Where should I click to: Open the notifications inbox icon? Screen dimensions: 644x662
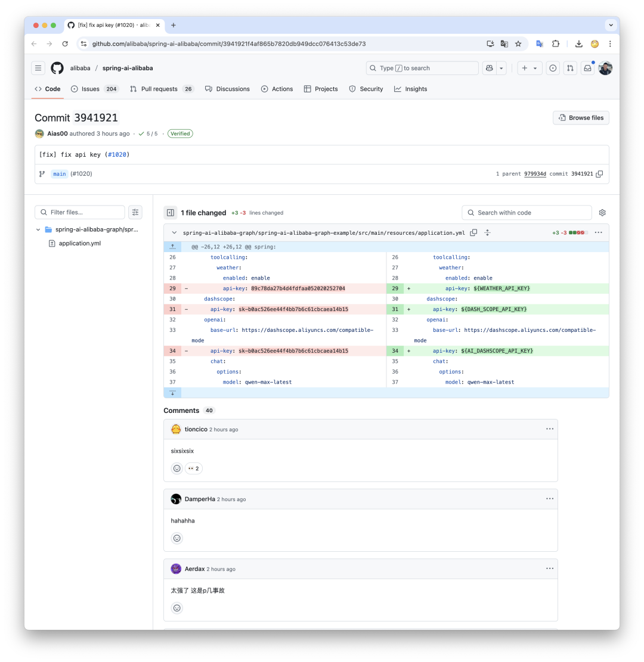[587, 68]
